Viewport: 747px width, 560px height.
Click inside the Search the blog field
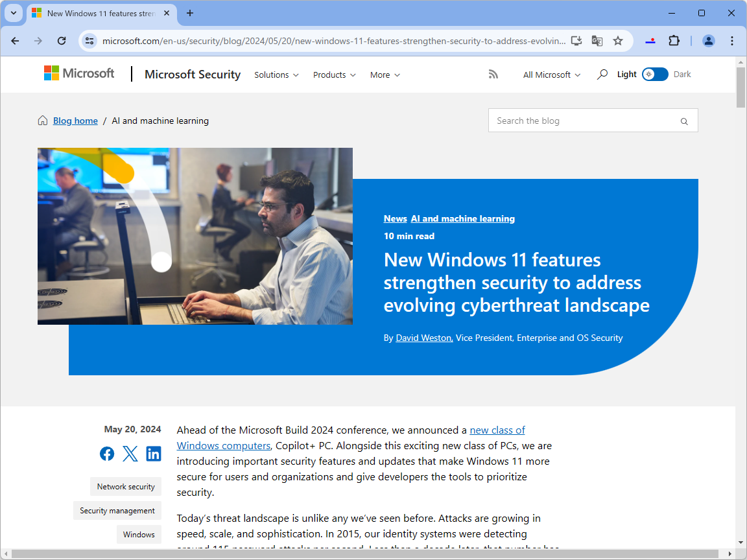point(571,121)
